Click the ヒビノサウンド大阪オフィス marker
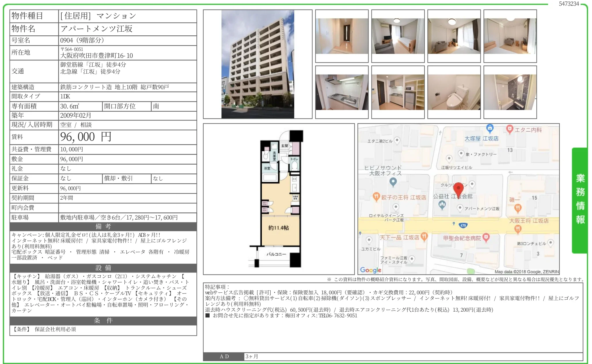 (393, 182)
